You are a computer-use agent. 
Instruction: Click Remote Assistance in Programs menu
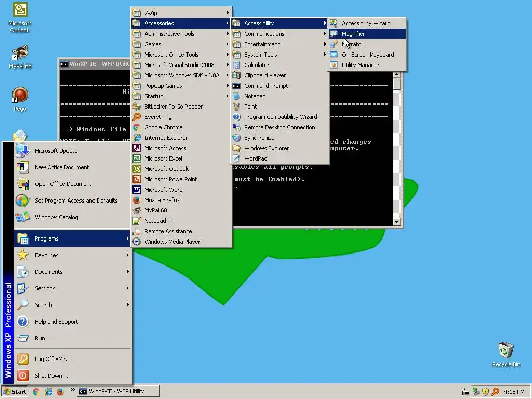coord(181,231)
